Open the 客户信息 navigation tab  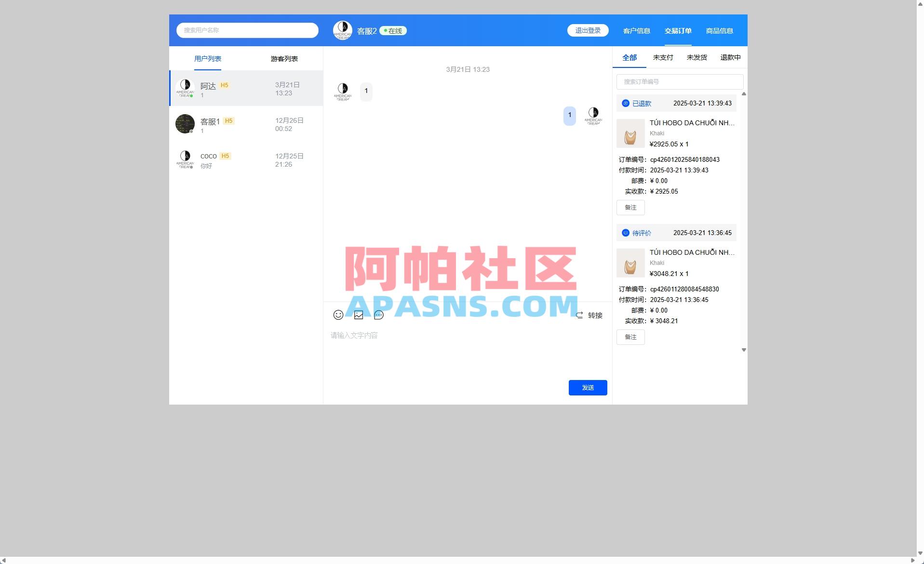click(x=636, y=30)
